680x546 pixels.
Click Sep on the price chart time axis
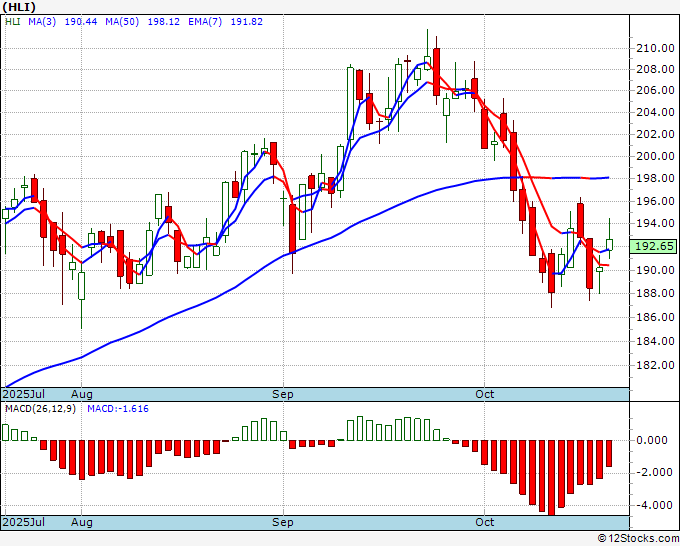pyautogui.click(x=283, y=394)
